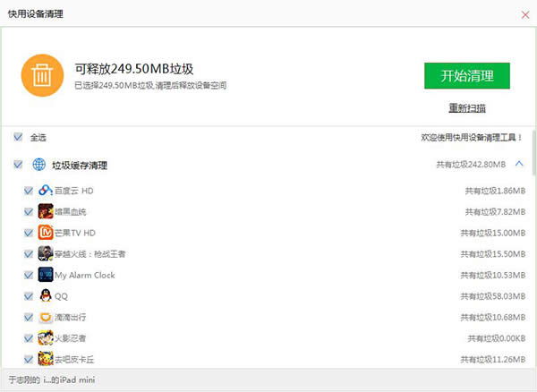537x392 pixels.
Task: Uncheck the 去吧皮卡丘 checkbox
Action: (x=29, y=360)
